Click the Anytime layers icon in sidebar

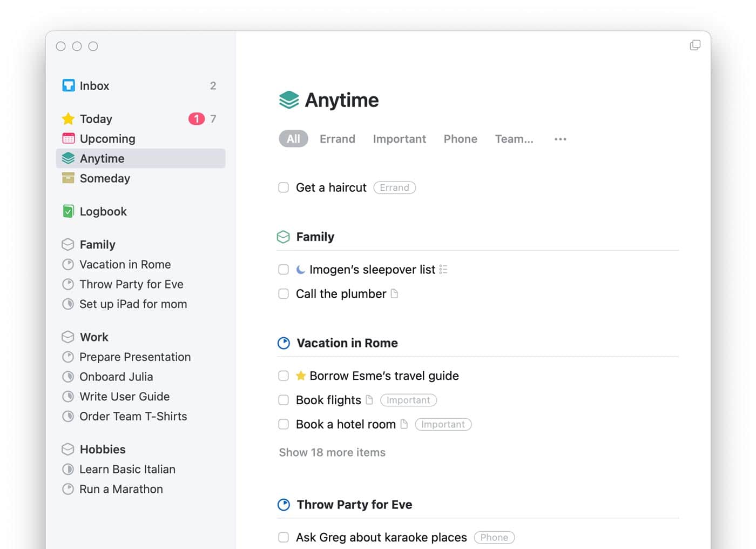pos(68,158)
